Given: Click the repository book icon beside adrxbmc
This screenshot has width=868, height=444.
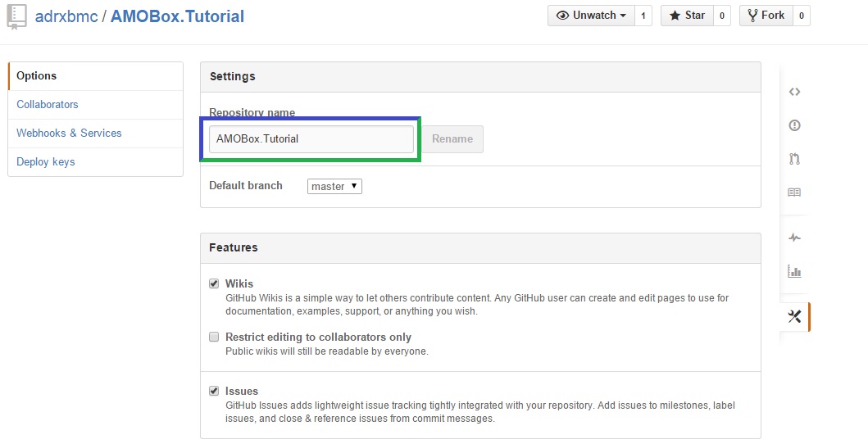Looking at the screenshot, I should point(16,16).
